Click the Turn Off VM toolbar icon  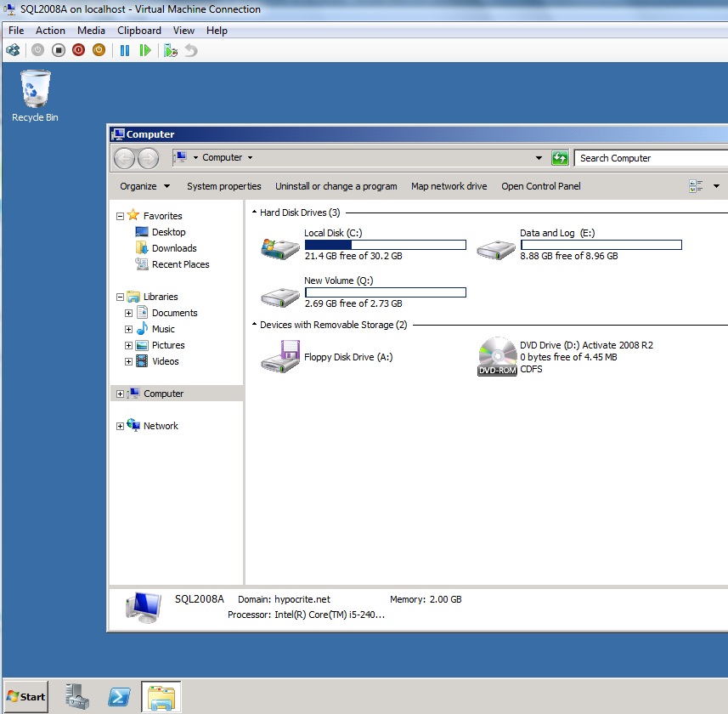pos(59,50)
